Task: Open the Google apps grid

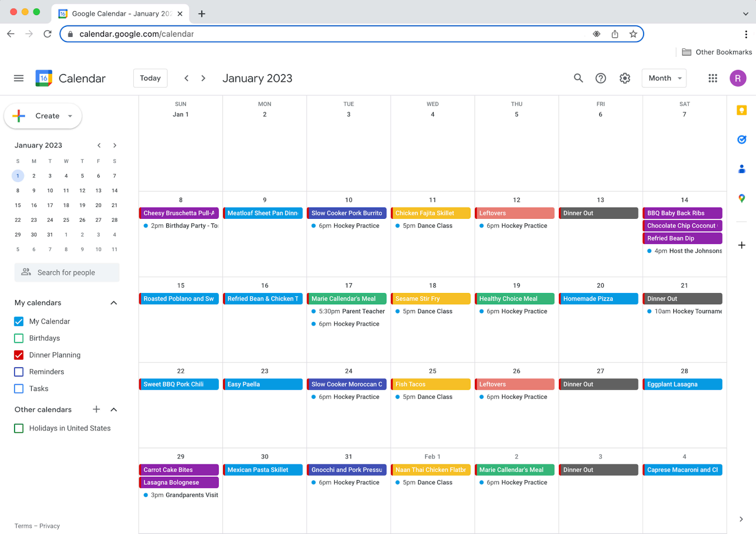Action: 713,78
